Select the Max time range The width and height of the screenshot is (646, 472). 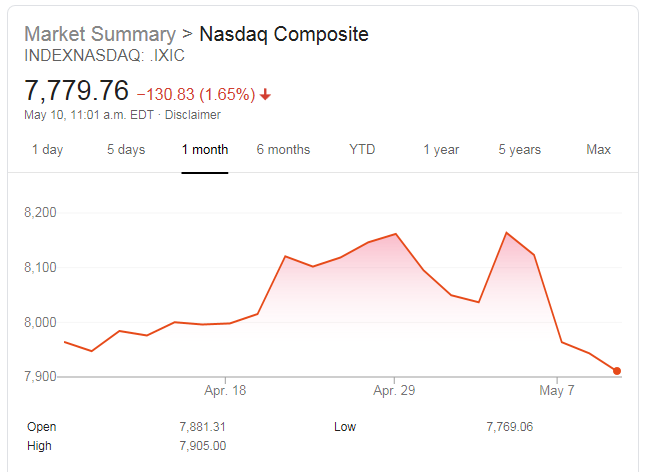[x=598, y=150]
